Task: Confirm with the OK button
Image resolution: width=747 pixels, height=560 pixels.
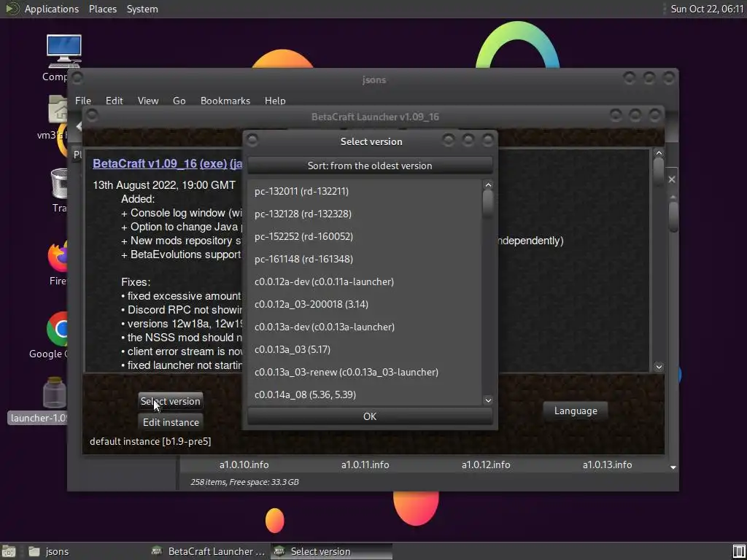Action: coord(370,416)
